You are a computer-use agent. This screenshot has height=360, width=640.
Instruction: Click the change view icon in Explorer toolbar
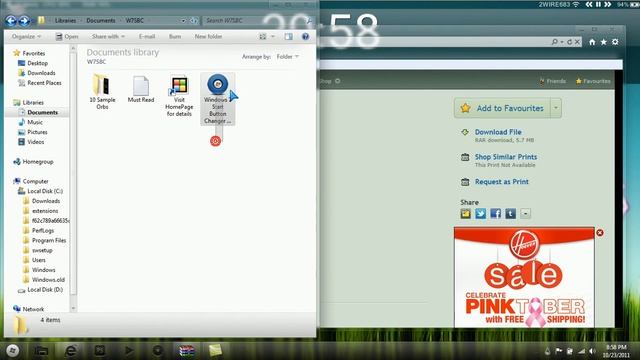263,36
